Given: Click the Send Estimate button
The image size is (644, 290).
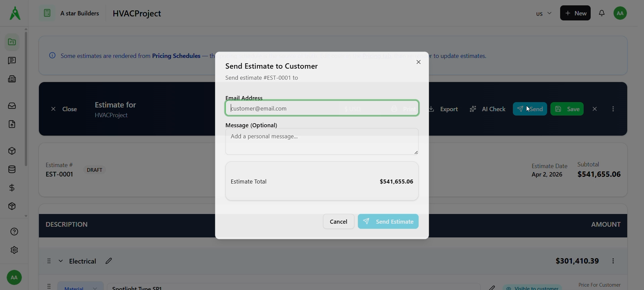Looking at the screenshot, I should coord(388,222).
